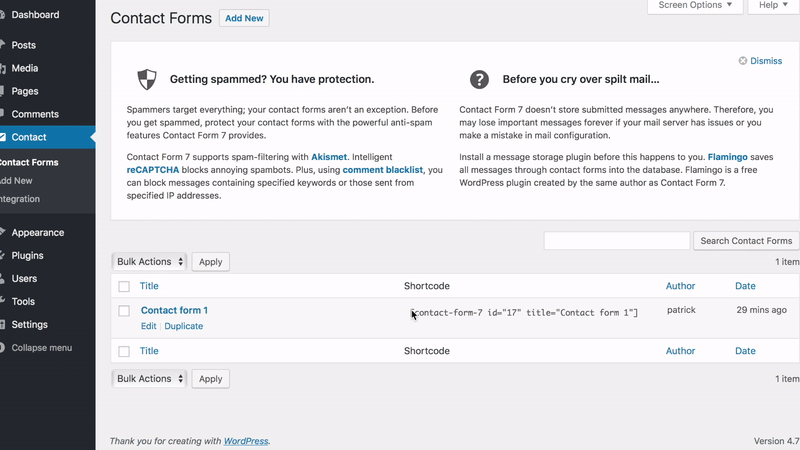
Task: Sort by Author column header
Action: pyautogui.click(x=680, y=286)
